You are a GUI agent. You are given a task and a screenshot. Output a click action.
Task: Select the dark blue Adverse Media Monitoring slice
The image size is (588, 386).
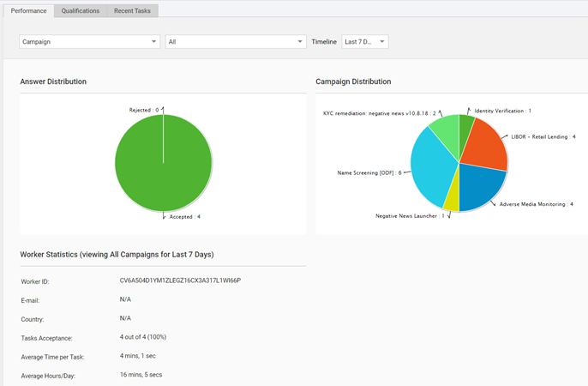[480, 185]
